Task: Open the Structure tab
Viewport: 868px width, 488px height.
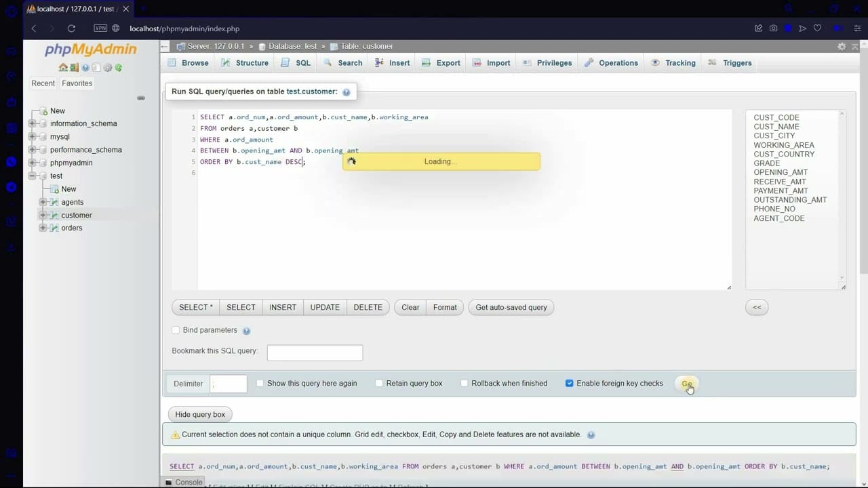Action: (245, 63)
